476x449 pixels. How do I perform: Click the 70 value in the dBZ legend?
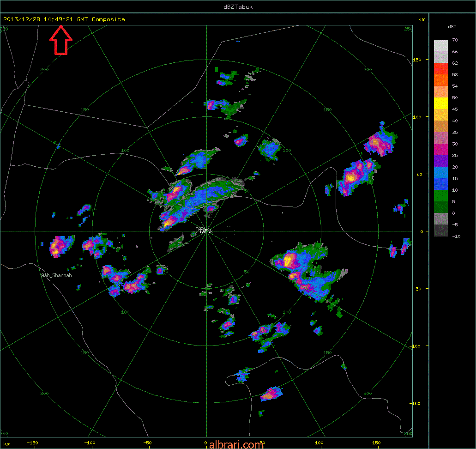click(455, 40)
